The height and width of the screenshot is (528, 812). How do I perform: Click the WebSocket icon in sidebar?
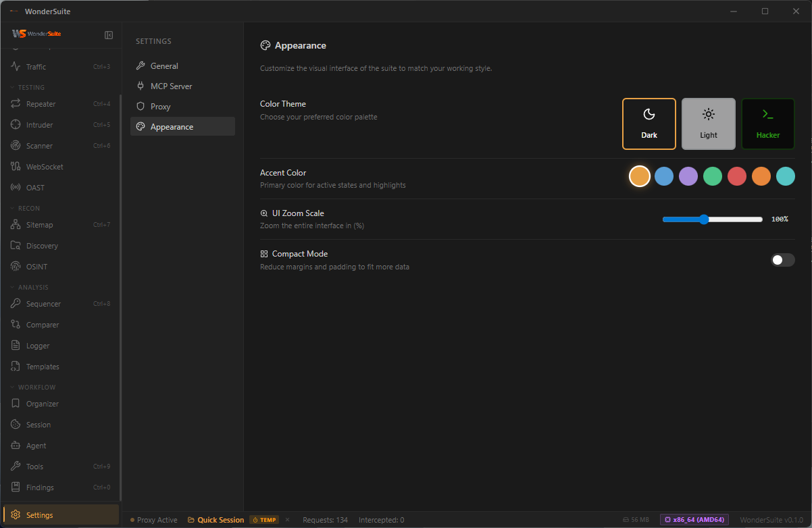pos(16,167)
